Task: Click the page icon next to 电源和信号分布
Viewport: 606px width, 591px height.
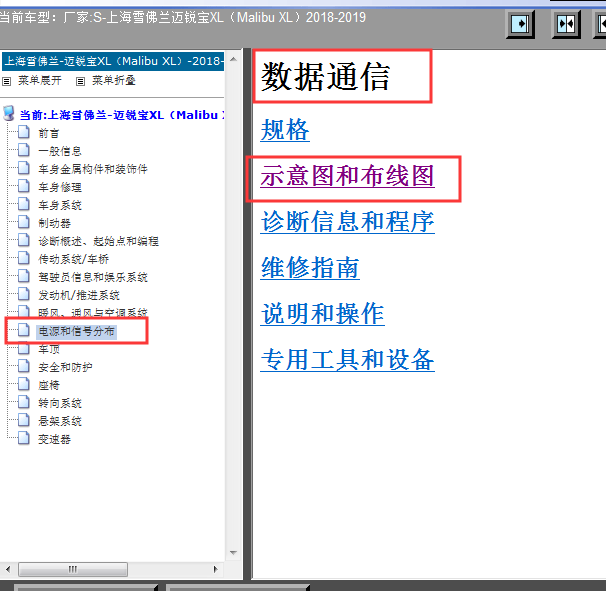Action: click(x=24, y=330)
